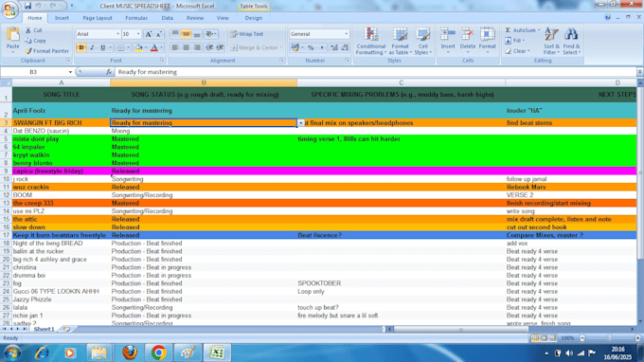
Task: Click the Paste icon
Action: click(x=12, y=35)
